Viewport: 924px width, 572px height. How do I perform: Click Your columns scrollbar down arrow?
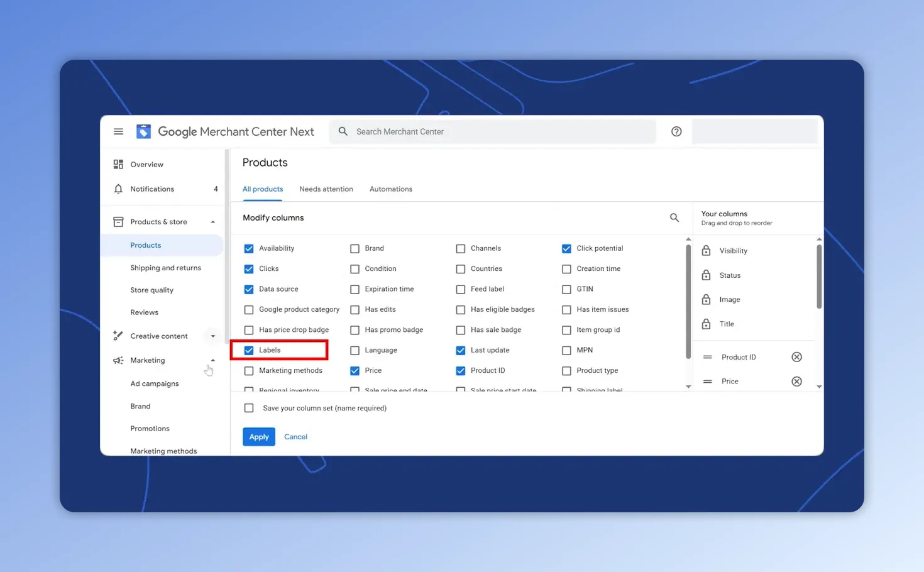tap(819, 387)
